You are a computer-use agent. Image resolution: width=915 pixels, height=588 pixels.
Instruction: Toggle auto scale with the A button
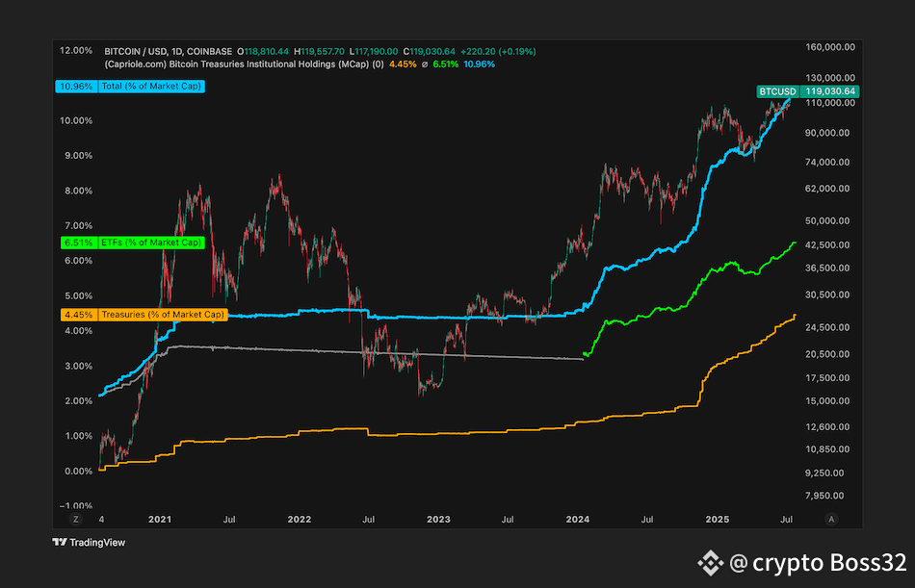tap(832, 519)
